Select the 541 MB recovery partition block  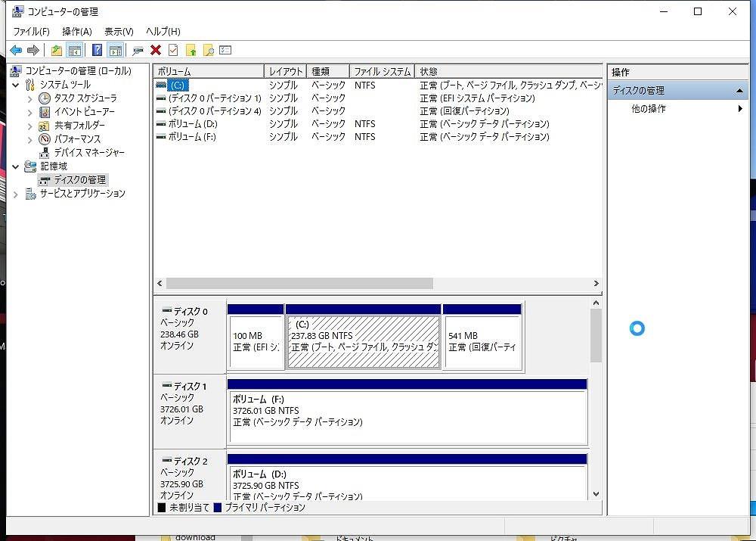click(482, 337)
